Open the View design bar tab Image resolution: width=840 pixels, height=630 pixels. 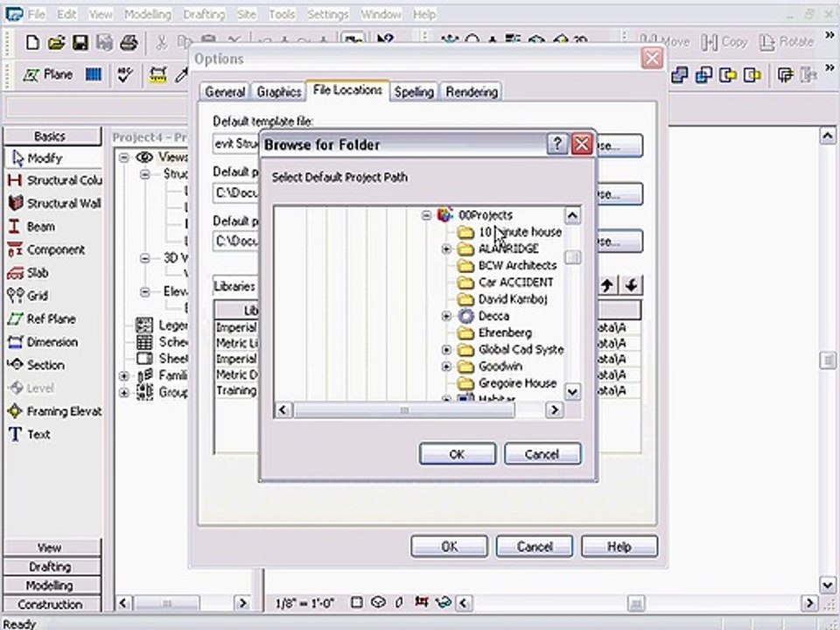(52, 548)
